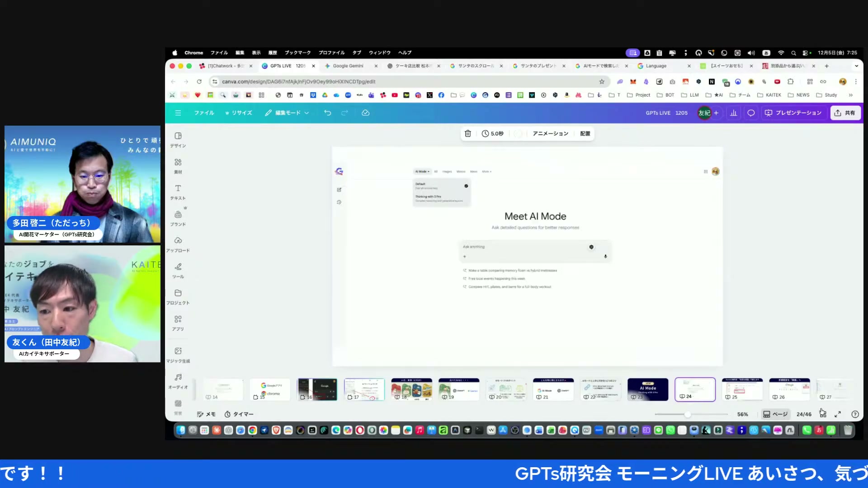
Task: Open the Study bookmarks folder
Action: (x=826, y=95)
